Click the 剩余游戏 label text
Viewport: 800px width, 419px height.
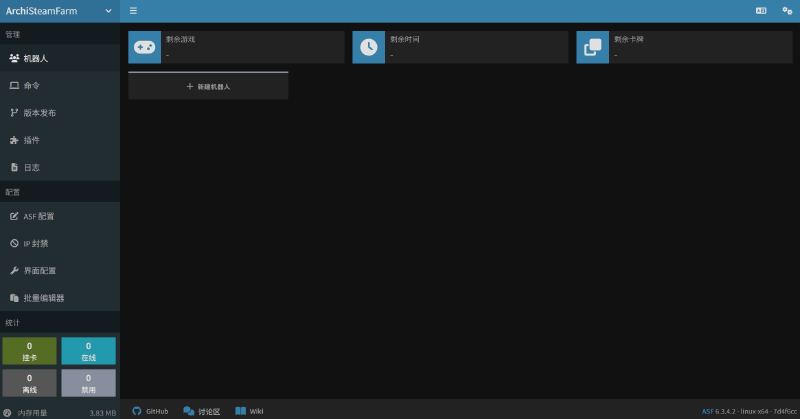point(180,39)
